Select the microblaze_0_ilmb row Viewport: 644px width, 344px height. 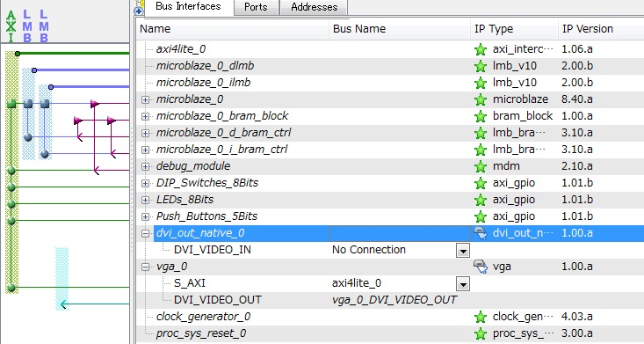tap(390, 83)
